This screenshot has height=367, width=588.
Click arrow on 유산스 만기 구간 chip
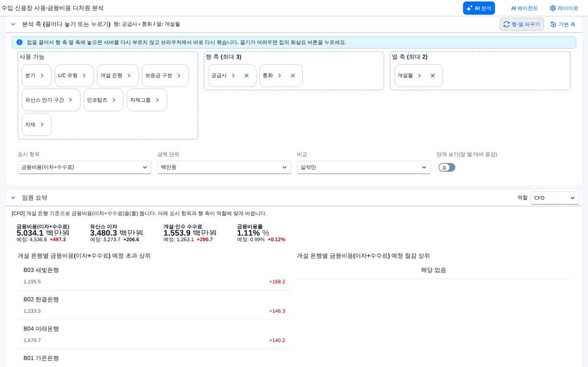tap(71, 100)
